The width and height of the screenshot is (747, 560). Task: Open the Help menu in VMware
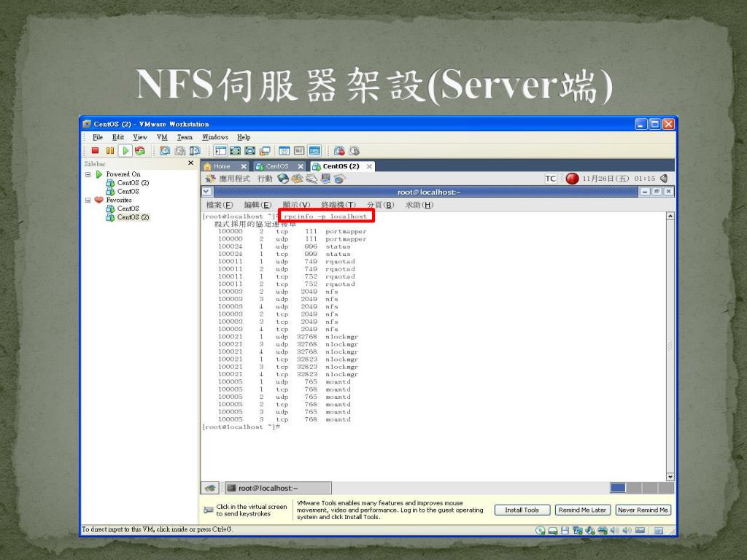click(x=244, y=137)
